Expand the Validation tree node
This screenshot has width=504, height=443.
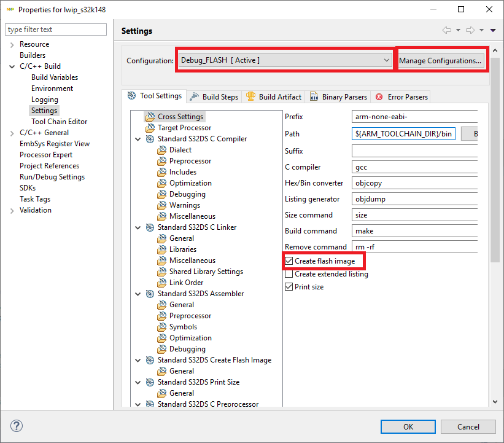pyautogui.click(x=12, y=210)
